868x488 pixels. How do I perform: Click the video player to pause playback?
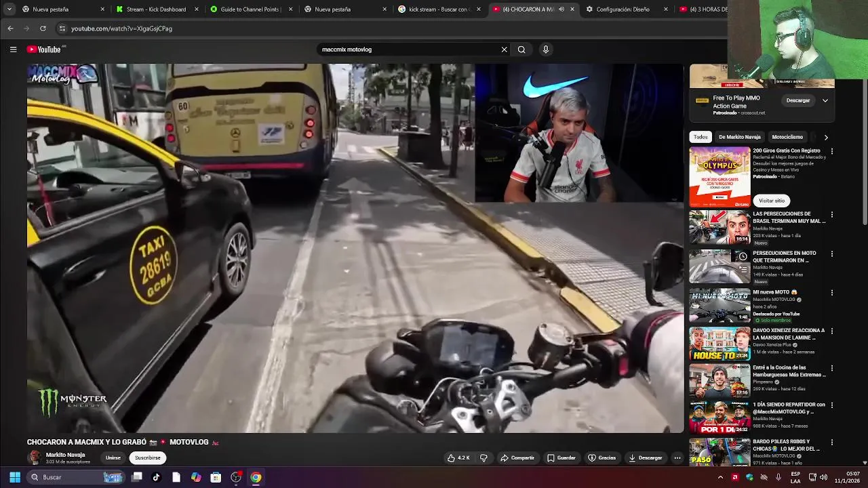click(355, 248)
